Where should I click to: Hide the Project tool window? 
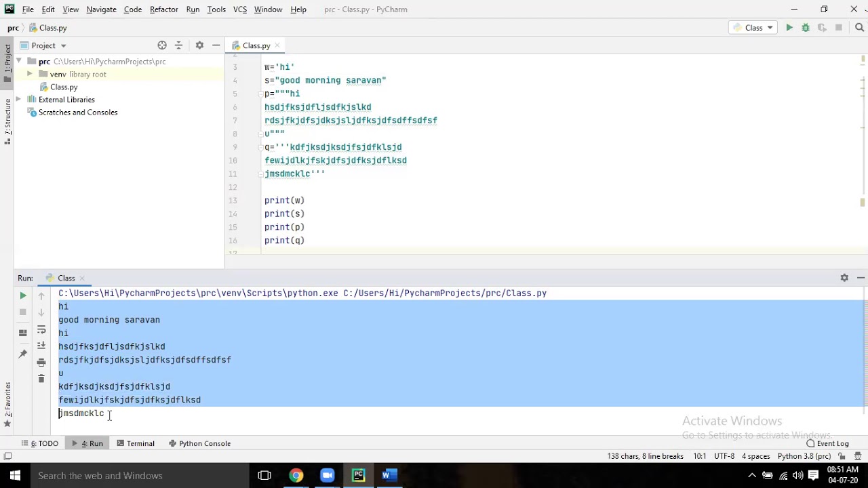point(216,45)
